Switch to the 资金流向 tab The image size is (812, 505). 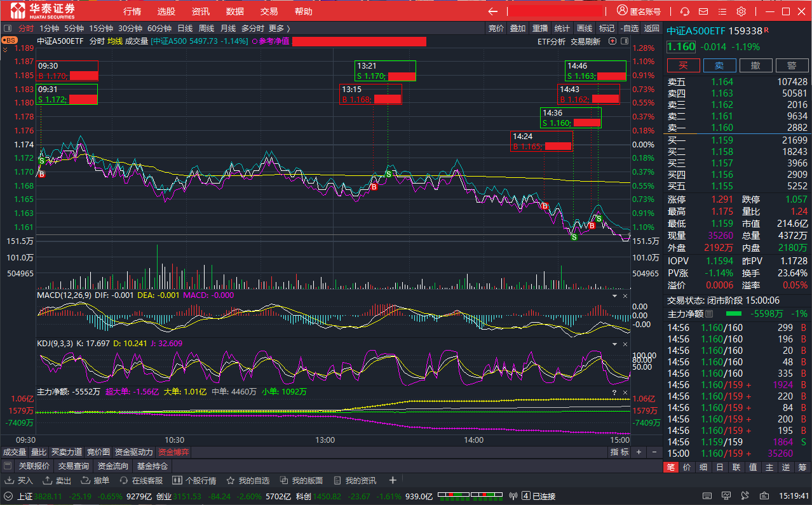tap(112, 466)
